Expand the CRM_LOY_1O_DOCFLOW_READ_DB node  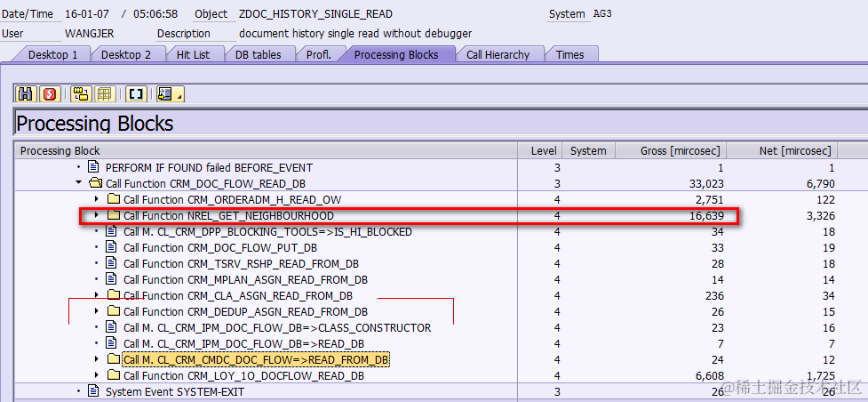tap(96, 375)
